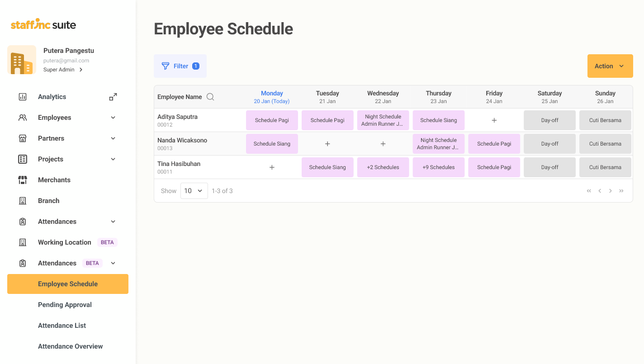Go to the last page with double-arrow icon
The width and height of the screenshot is (644, 364).
(621, 191)
